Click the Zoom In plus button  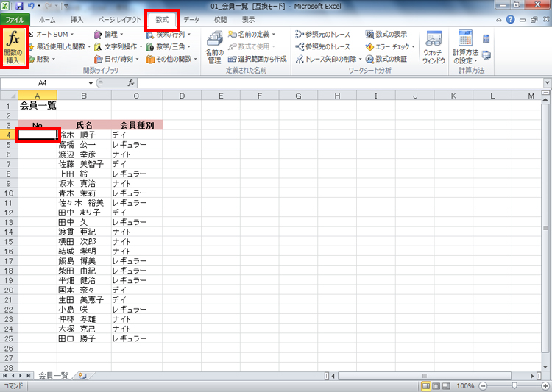point(545,386)
